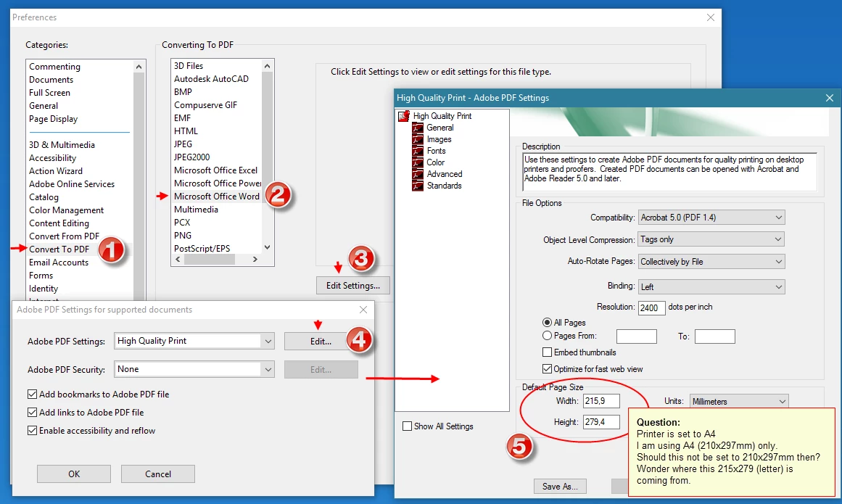Click scroll-right arrow of file type list

(255, 259)
